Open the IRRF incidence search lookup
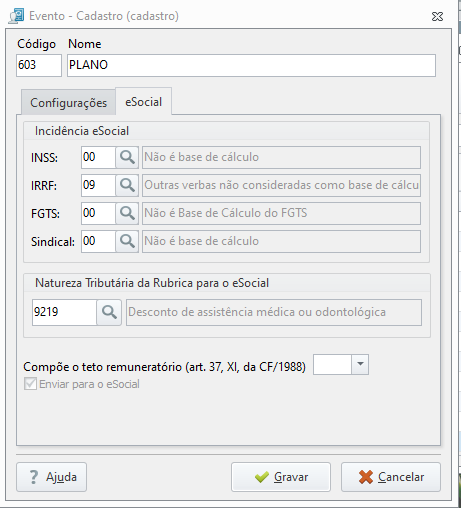The height and width of the screenshot is (508, 461). pos(127,185)
